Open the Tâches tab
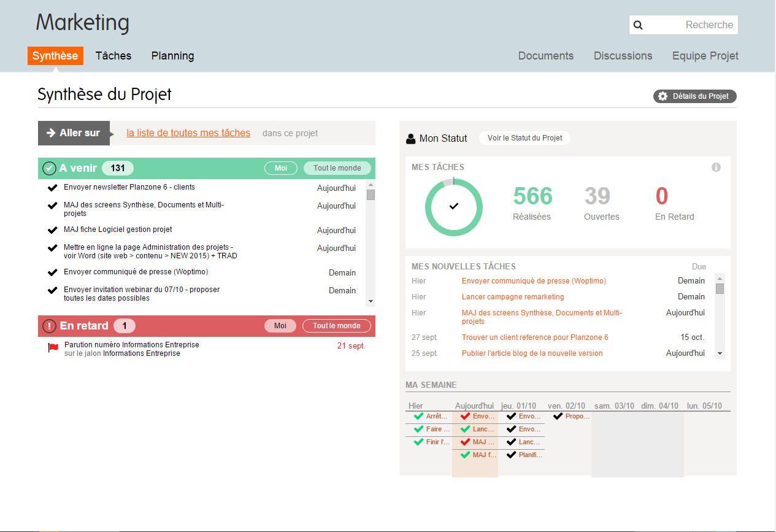The image size is (776, 532). [x=113, y=56]
